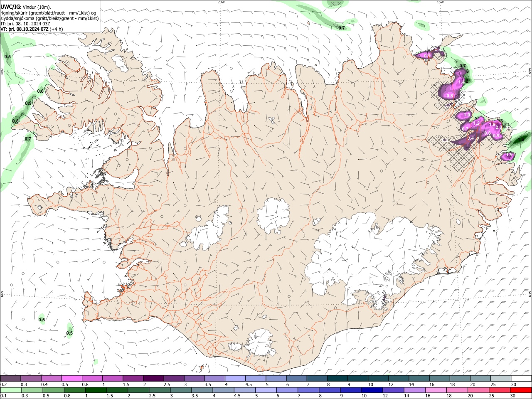Click the grey-teal 16 swatch in upper legend
Screen dimensions: 532x399
pyautogui.click(x=439, y=378)
